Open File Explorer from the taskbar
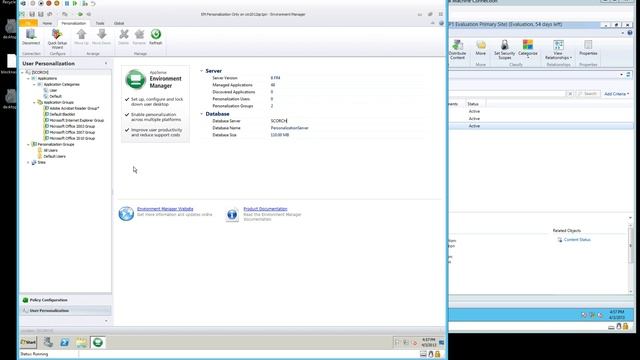The height and width of the screenshot is (360, 640). (x=81, y=342)
